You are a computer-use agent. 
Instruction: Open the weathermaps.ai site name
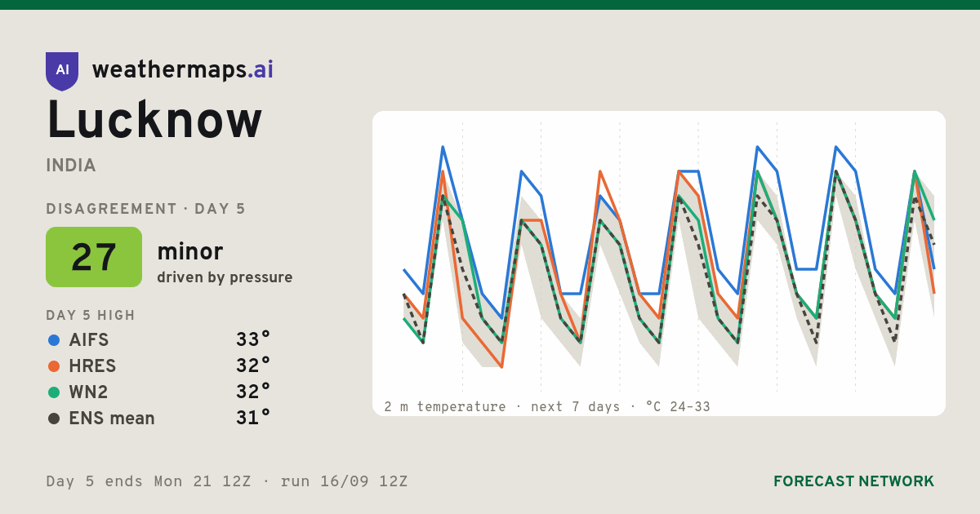click(x=183, y=69)
